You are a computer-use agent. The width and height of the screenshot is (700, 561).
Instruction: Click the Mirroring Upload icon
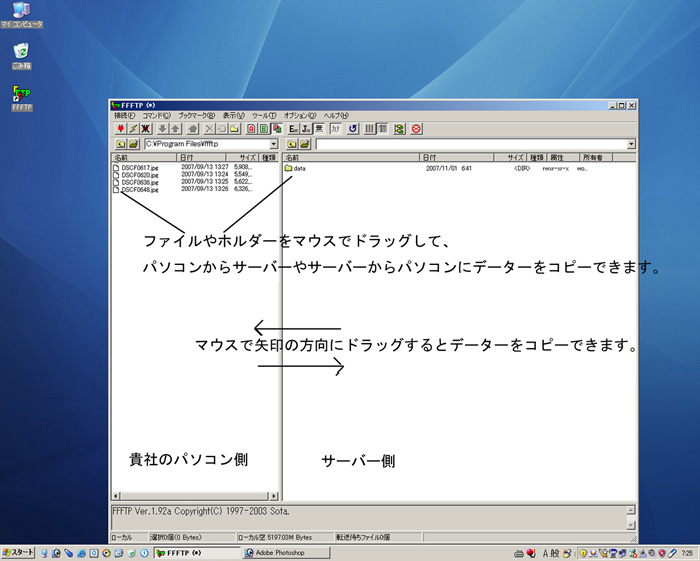point(193,129)
